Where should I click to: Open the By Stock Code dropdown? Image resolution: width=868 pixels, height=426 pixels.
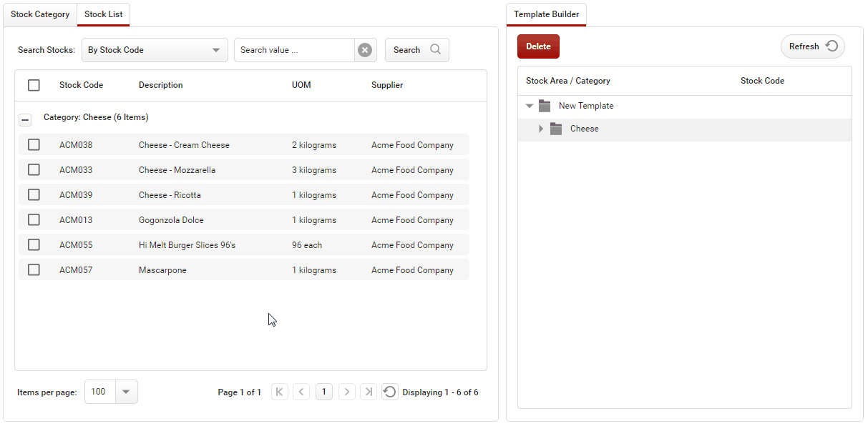215,49
